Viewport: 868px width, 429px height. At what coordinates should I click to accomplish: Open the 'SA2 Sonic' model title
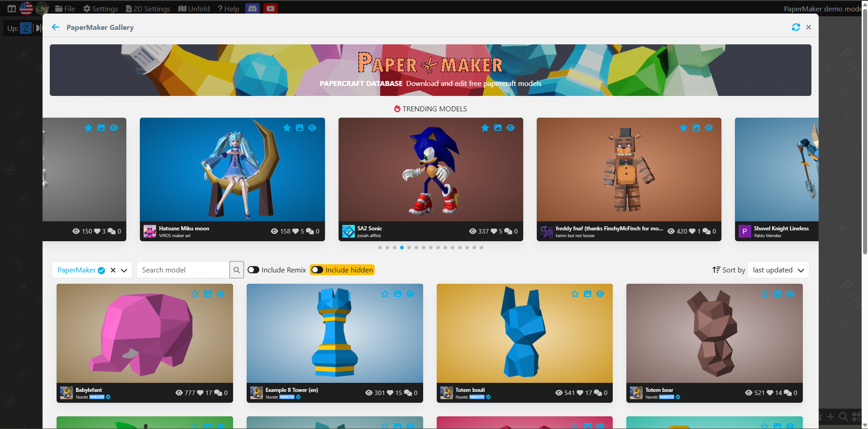[370, 229]
